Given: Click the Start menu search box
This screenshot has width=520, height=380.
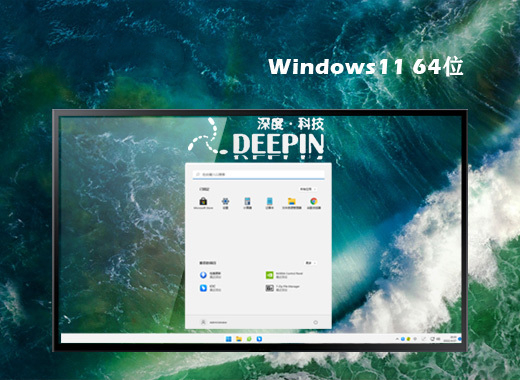Looking at the screenshot, I should click(258, 174).
